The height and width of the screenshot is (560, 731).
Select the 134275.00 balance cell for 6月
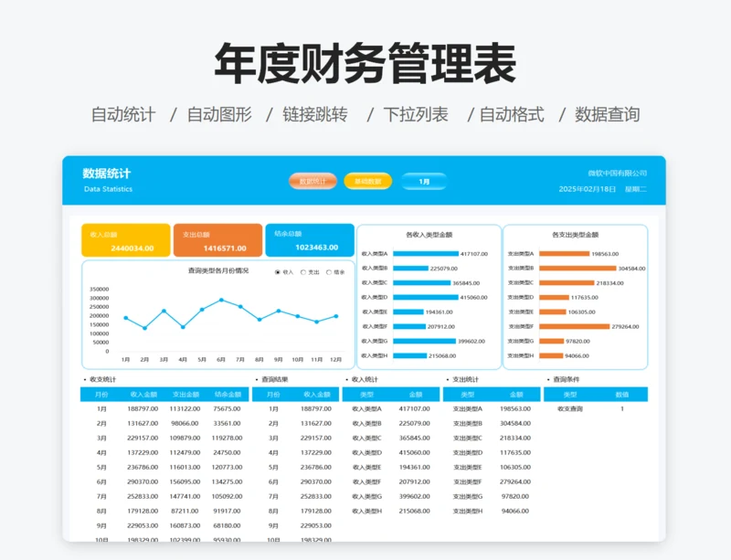pos(227,481)
